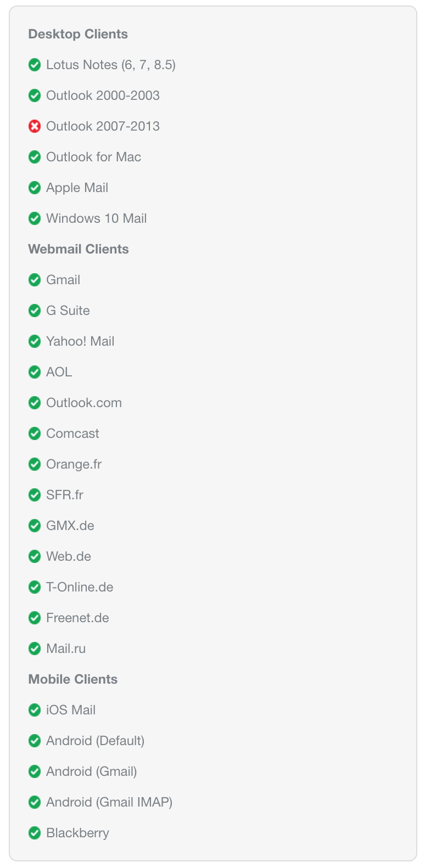Click the Orange.fr client label
This screenshot has width=425, height=868.
click(74, 464)
